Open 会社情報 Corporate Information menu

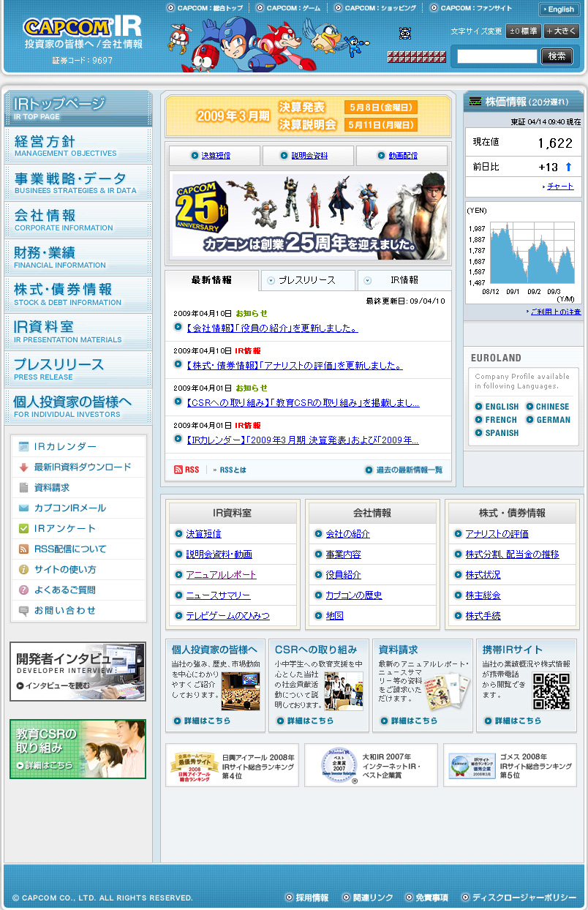[x=78, y=220]
